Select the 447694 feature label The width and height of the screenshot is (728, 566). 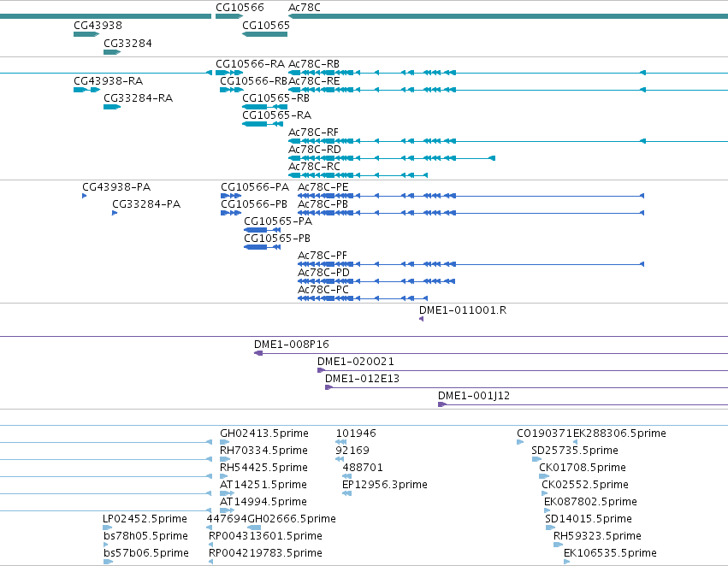pyautogui.click(x=227, y=519)
